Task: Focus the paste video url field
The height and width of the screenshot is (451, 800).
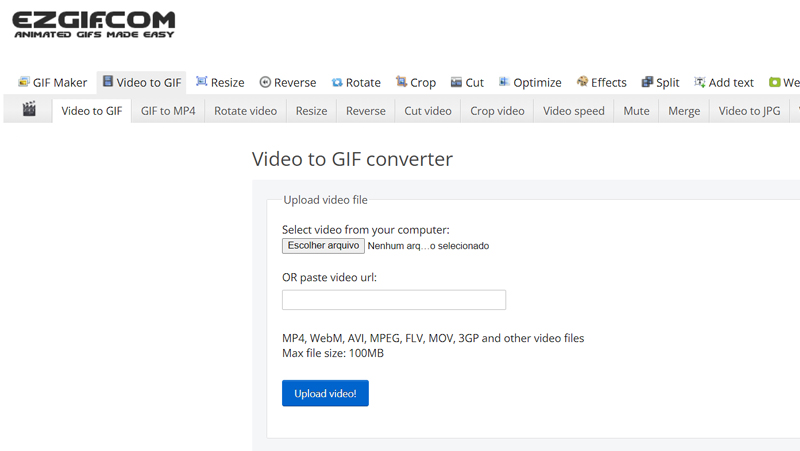Action: pyautogui.click(x=394, y=300)
